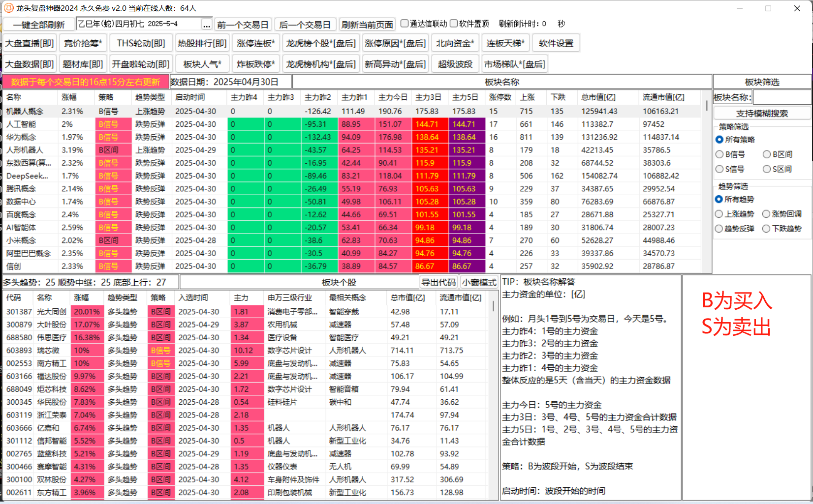Sort by 主力今日 column header
This screenshot has width=813, height=504.
click(x=393, y=97)
